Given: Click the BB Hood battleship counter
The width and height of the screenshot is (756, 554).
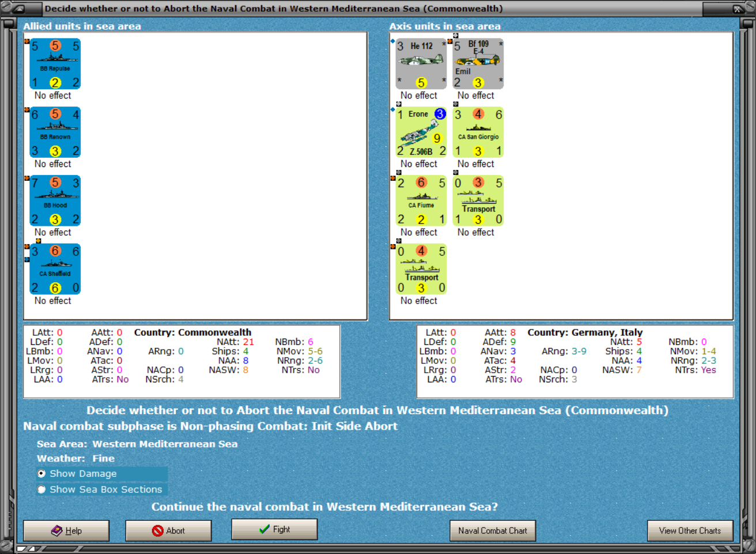Looking at the screenshot, I should pyautogui.click(x=55, y=201).
